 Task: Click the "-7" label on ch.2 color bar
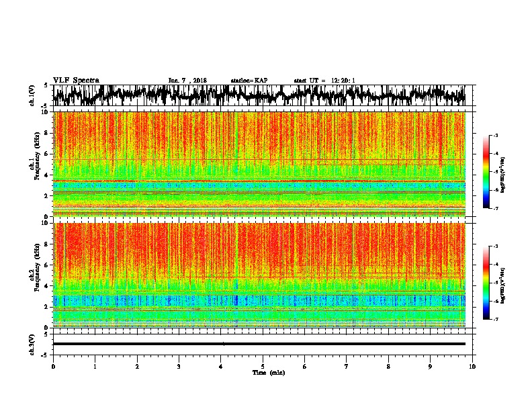[495, 319]
